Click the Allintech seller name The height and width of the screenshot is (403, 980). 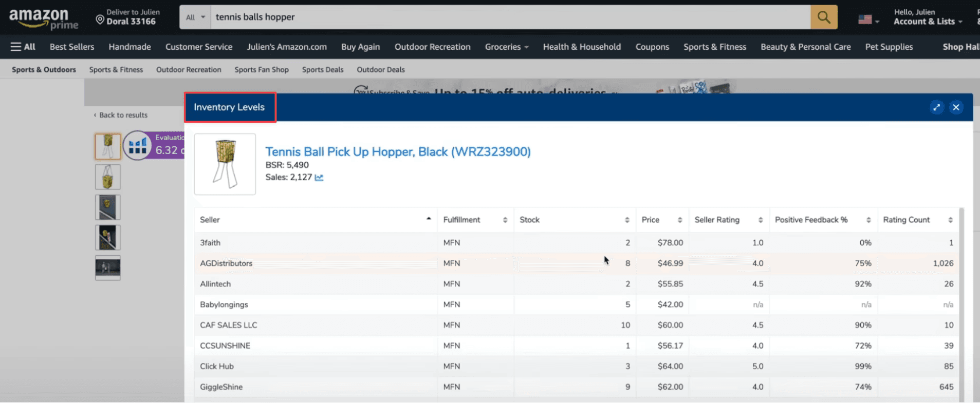click(x=215, y=284)
